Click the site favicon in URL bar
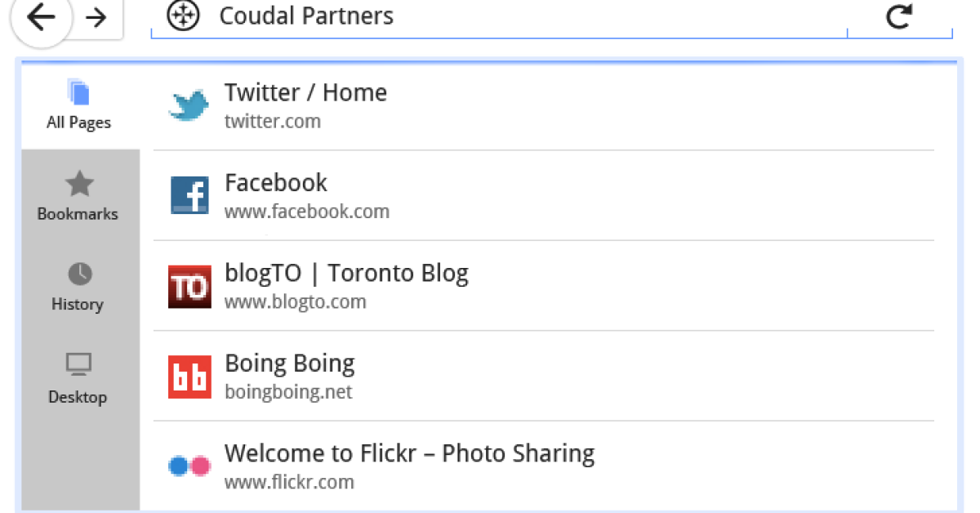 point(183,16)
